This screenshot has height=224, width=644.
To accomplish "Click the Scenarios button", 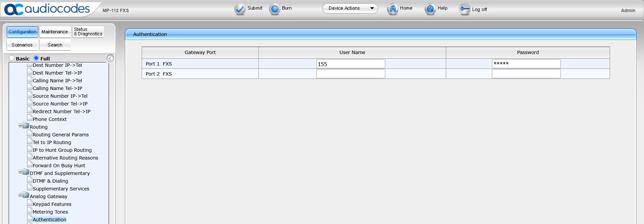I will coord(22,45).
